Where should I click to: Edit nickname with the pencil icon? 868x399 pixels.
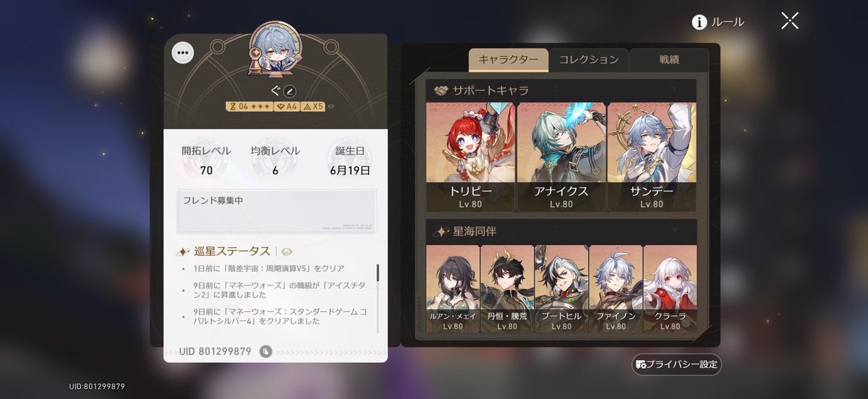click(x=289, y=92)
